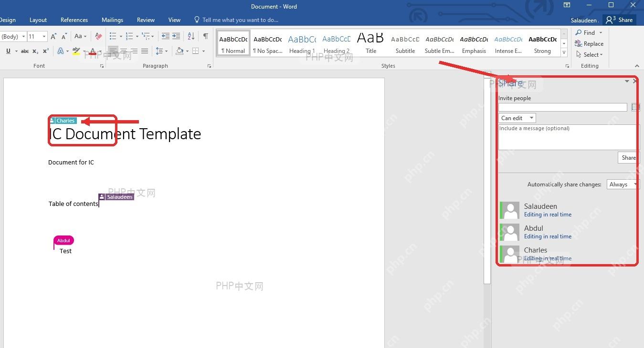Toggle underline formatting
This screenshot has height=348, width=644.
tap(8, 51)
